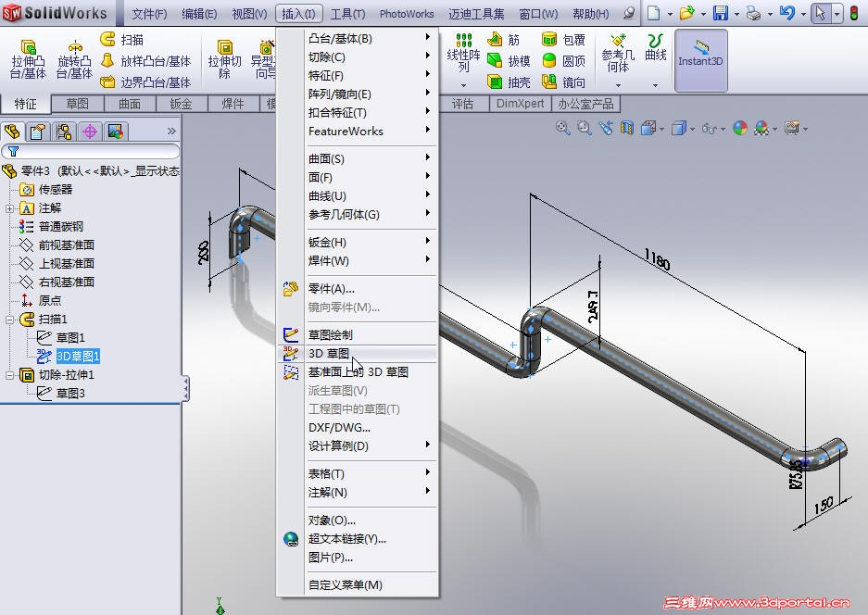The height and width of the screenshot is (615, 868).
Task: Click the Zoom to Fit view icon
Action: point(563,129)
